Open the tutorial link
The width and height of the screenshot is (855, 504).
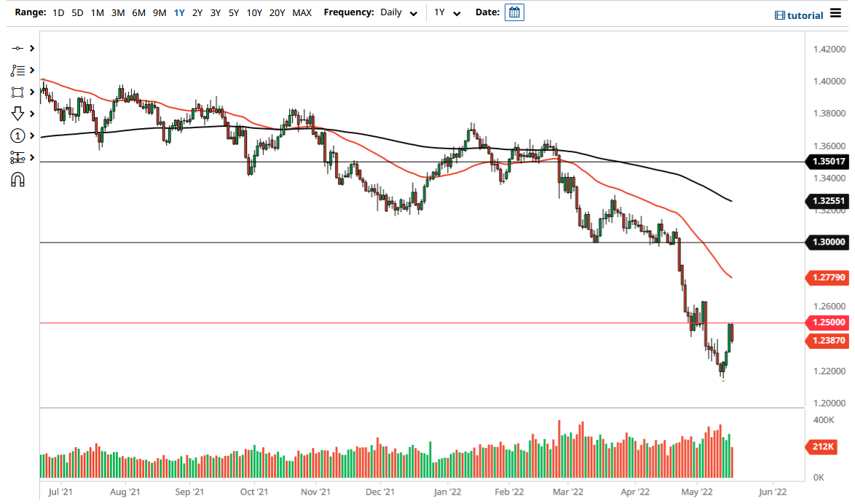[x=800, y=15]
